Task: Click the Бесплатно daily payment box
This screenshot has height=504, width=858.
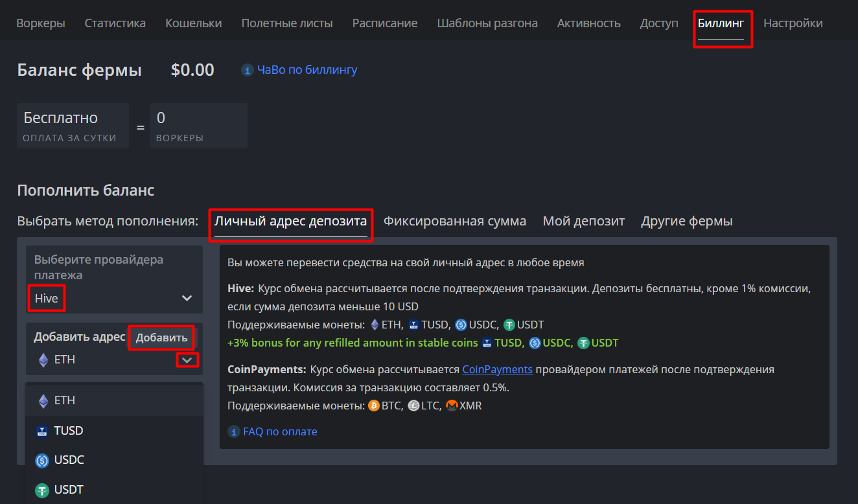Action: [x=73, y=125]
